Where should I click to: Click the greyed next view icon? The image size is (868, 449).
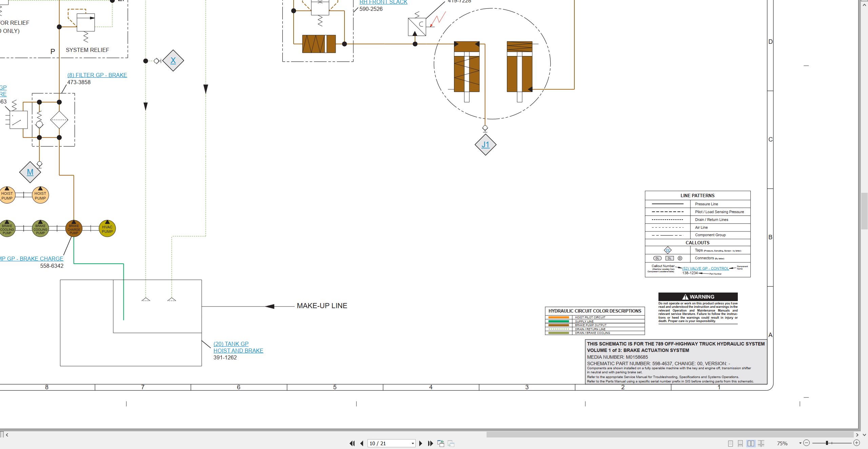pyautogui.click(x=451, y=443)
